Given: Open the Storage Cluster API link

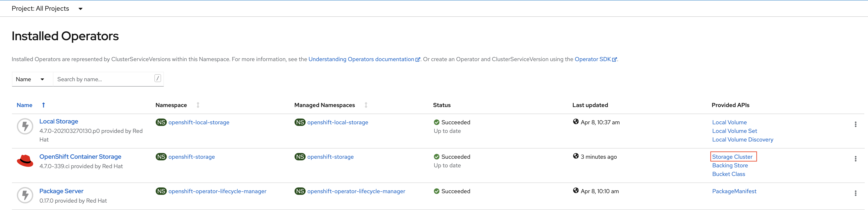Looking at the screenshot, I should (x=732, y=157).
